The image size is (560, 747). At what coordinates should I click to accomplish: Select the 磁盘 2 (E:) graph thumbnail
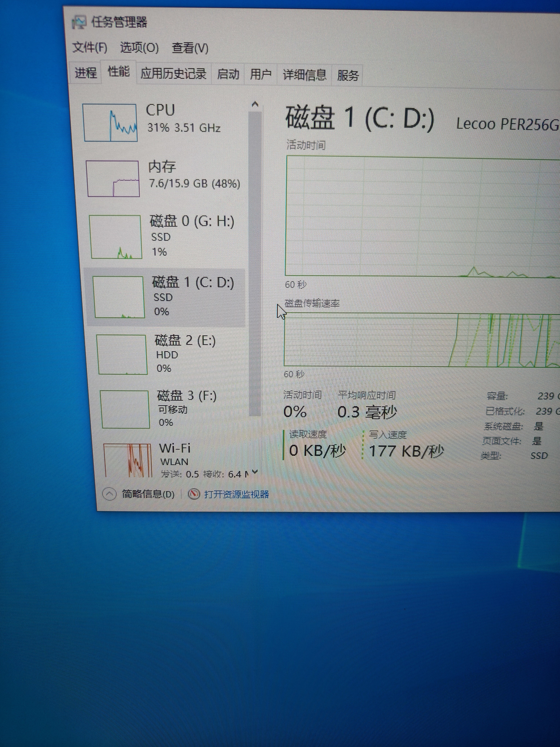click(122, 355)
